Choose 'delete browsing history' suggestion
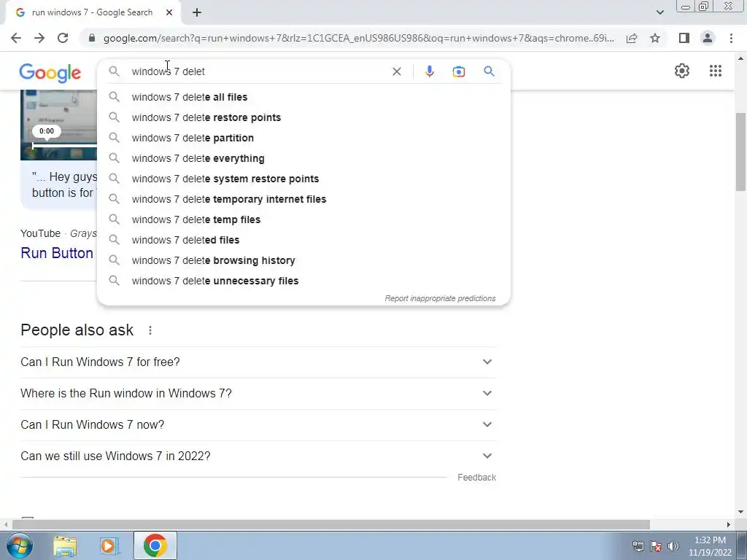This screenshot has height=560, width=747. pos(303,261)
